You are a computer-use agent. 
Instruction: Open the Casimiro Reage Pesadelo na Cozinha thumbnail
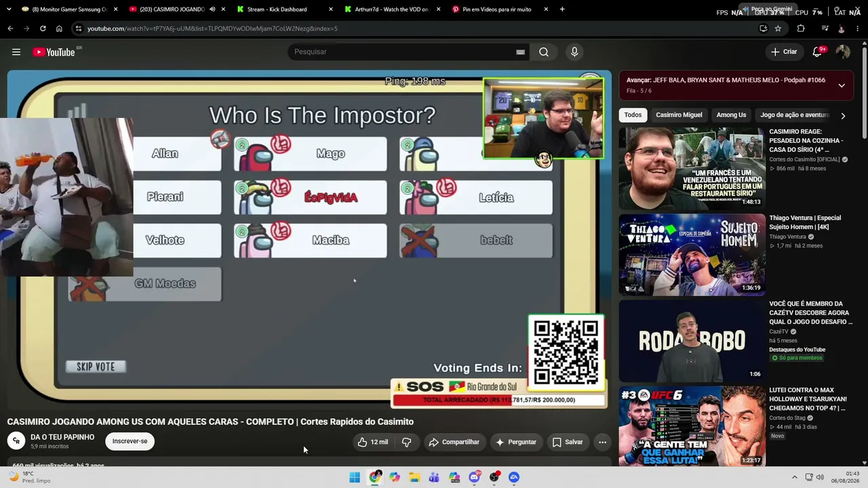pyautogui.click(x=692, y=169)
